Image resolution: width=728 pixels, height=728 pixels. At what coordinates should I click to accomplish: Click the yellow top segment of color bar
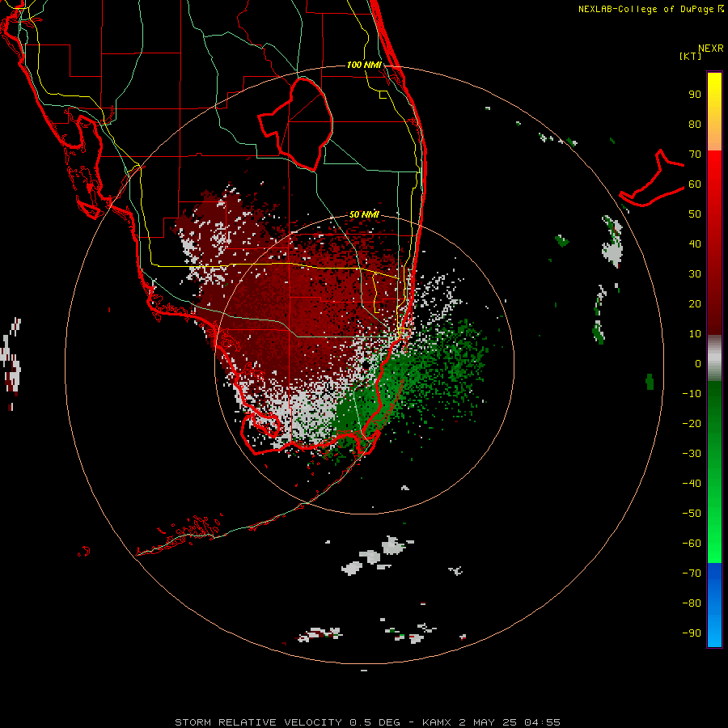pos(714,112)
